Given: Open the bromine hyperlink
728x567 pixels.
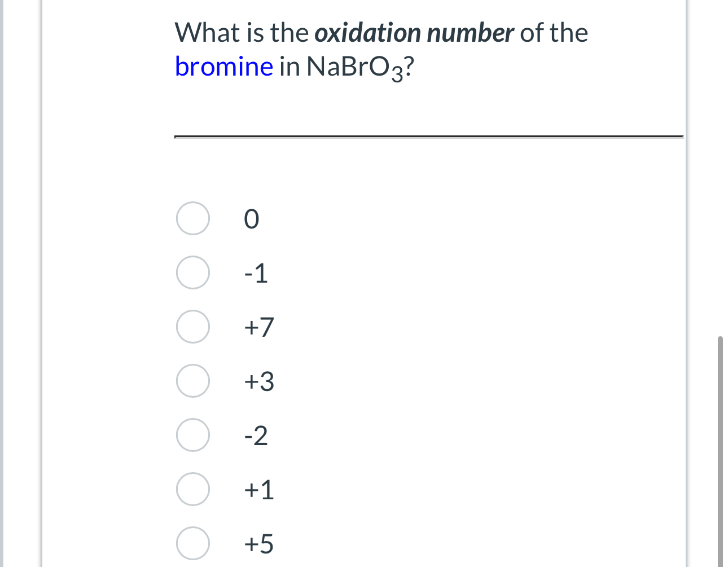Looking at the screenshot, I should (223, 66).
